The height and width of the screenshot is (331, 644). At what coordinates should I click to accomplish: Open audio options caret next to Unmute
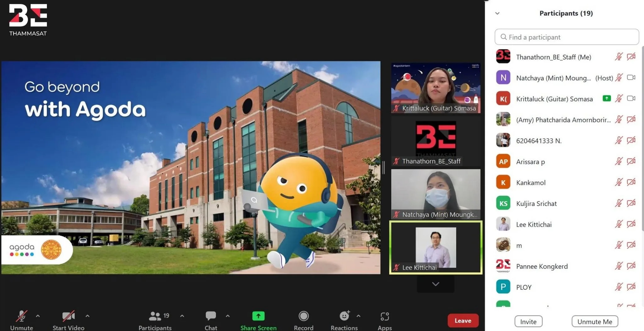38,316
